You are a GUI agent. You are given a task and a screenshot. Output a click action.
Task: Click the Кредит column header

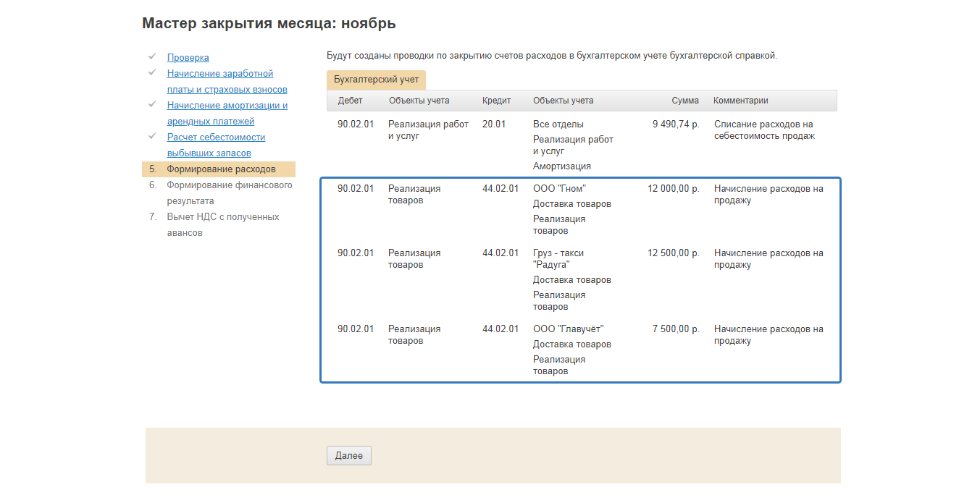(496, 101)
